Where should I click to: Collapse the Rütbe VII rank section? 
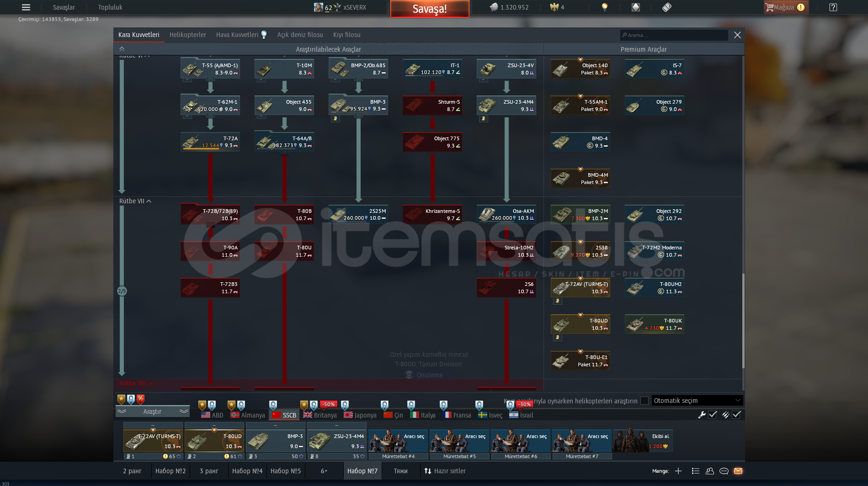click(x=135, y=201)
